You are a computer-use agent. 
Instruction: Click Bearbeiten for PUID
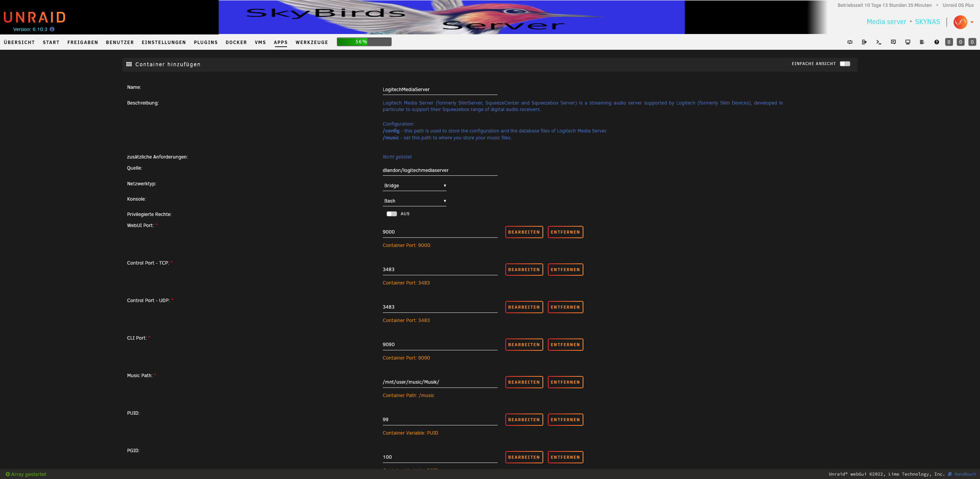524,420
